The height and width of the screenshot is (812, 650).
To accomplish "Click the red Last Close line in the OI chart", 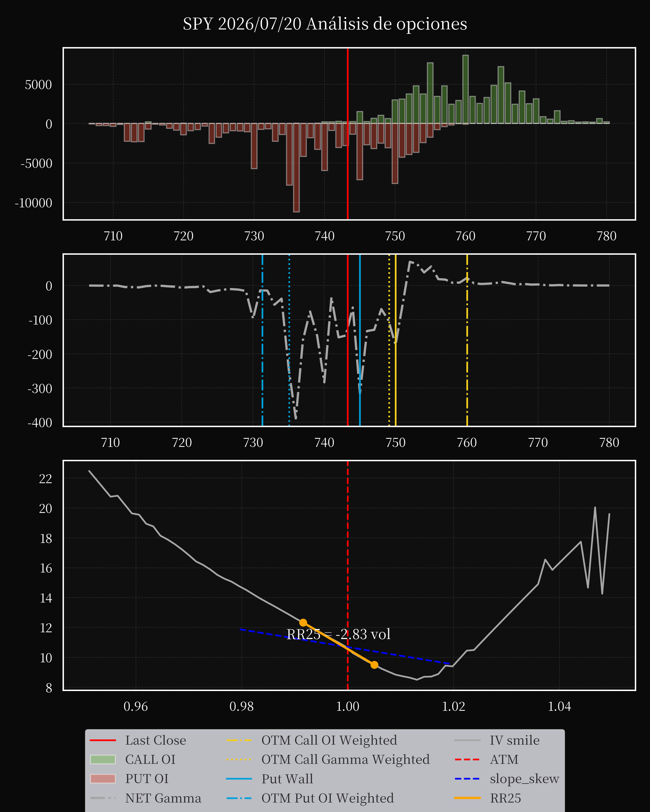I will tap(348, 134).
